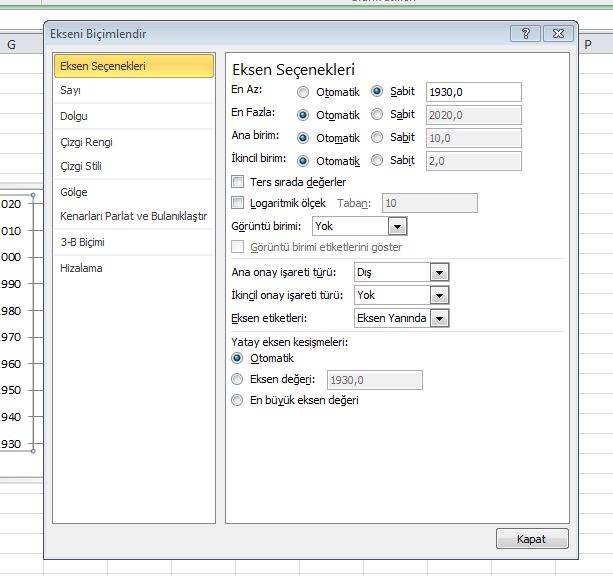Toggle Logaritmik ölçek checkbox
The width and height of the screenshot is (613, 576).
[x=238, y=203]
